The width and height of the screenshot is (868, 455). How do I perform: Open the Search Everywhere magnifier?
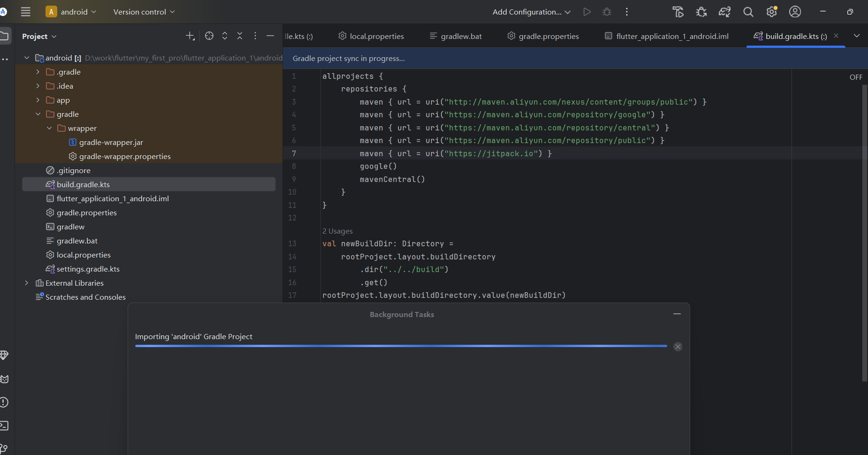pyautogui.click(x=748, y=12)
